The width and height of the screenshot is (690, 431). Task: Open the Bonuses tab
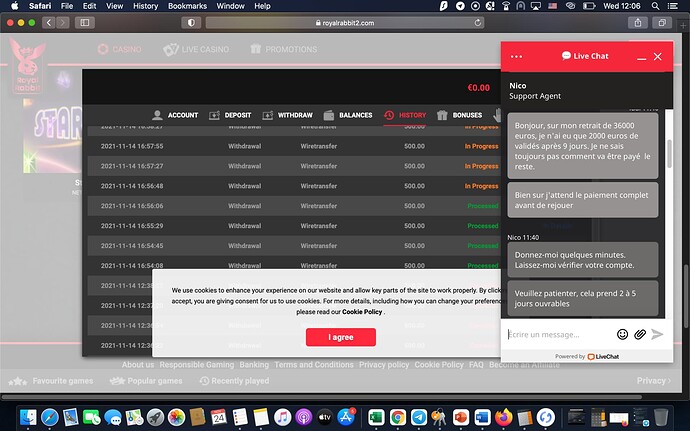[x=459, y=115]
